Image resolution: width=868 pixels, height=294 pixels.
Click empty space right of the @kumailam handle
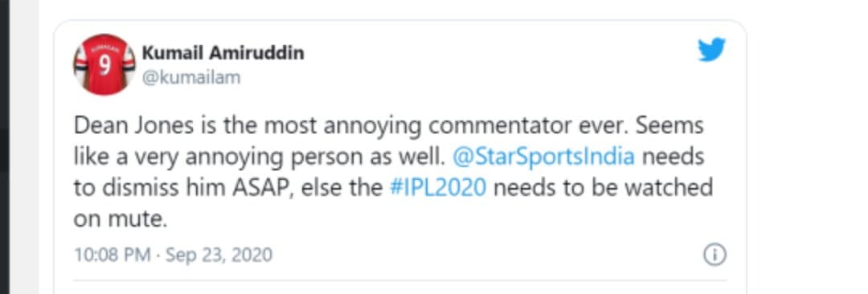(x=443, y=77)
